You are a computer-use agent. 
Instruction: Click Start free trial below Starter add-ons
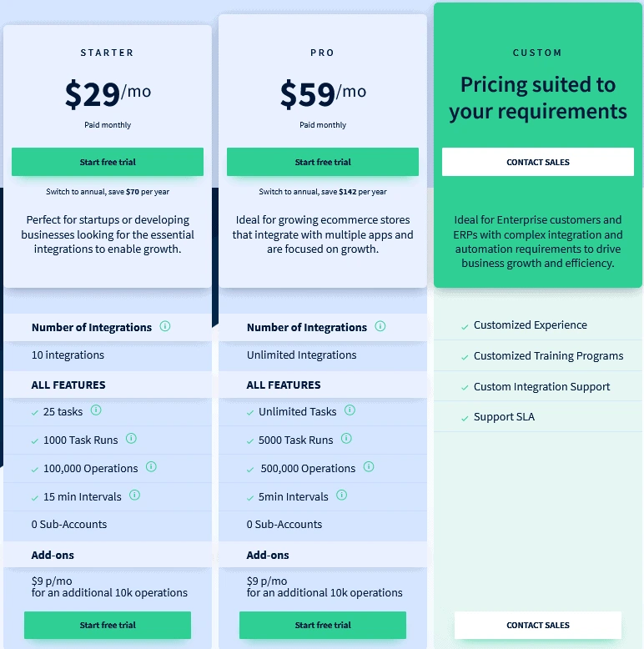(108, 625)
